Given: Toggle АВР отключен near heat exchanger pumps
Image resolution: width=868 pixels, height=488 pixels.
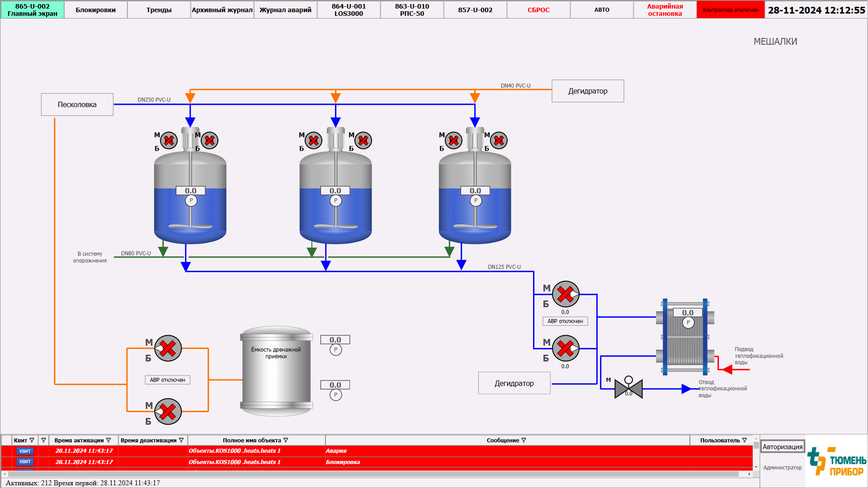Looking at the screenshot, I should (565, 321).
